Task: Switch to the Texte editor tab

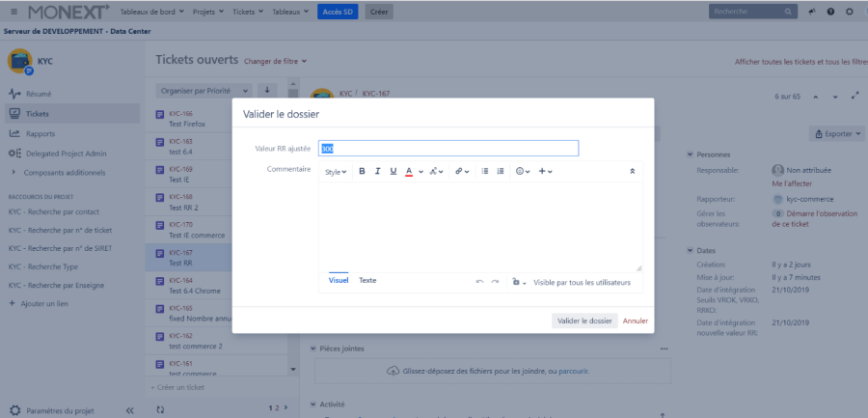Action: (367, 281)
